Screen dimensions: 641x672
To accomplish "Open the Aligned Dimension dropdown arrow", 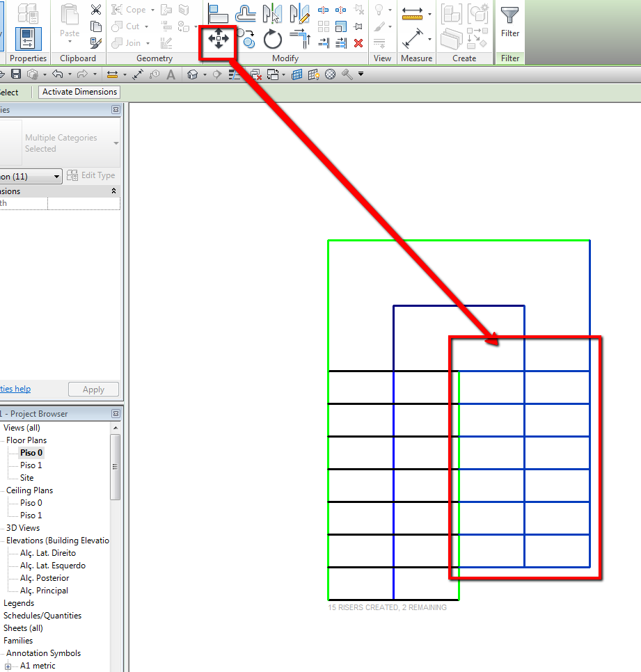I will [429, 39].
